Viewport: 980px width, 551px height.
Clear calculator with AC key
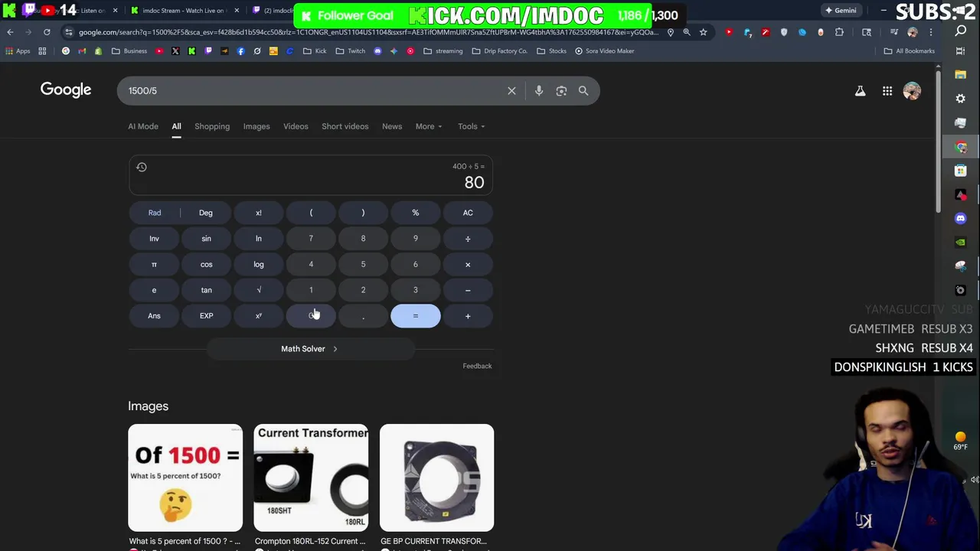468,213
